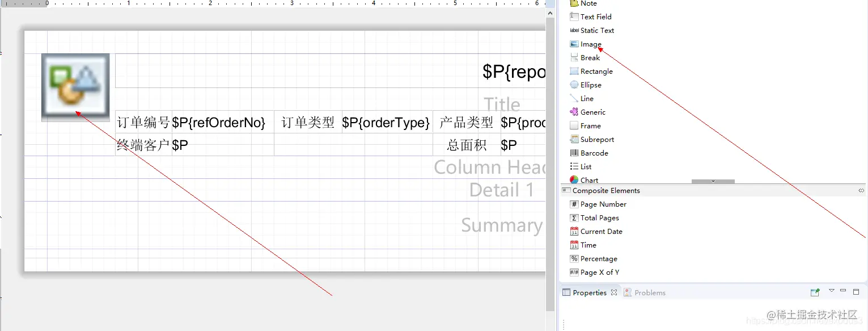868x331 pixels.
Task: Open the Problems tab
Action: pyautogui.click(x=645, y=293)
